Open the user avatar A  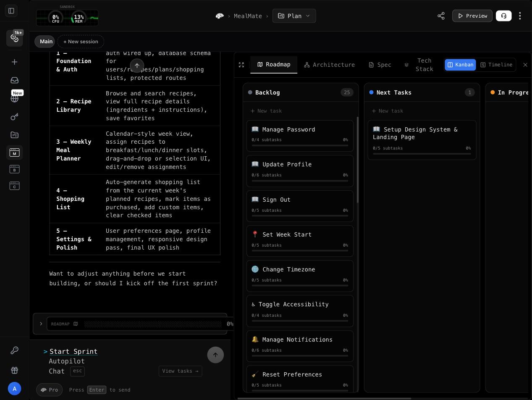click(x=14, y=389)
